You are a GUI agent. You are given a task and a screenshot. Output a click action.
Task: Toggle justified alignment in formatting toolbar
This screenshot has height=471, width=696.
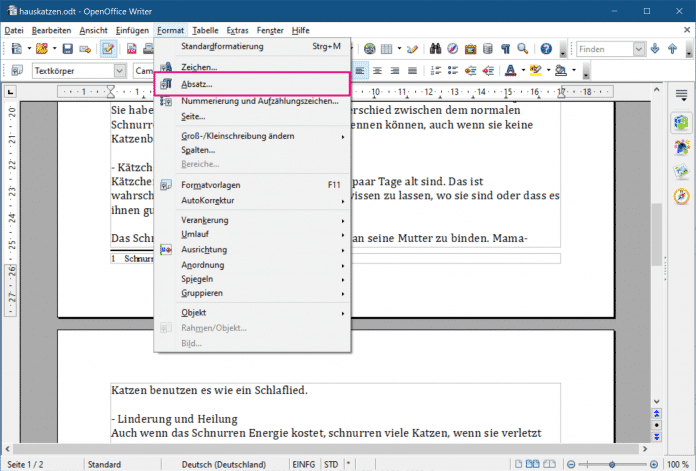410,71
